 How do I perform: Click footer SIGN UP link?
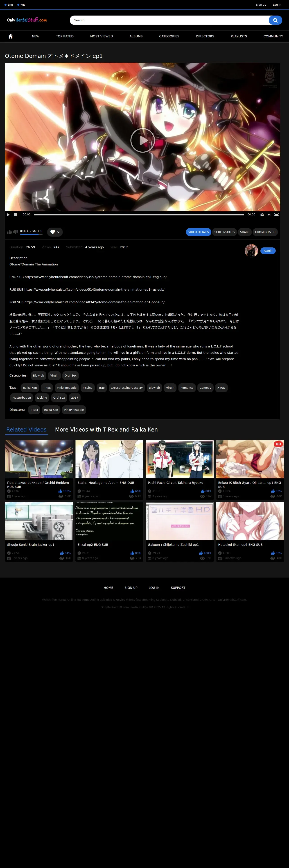click(131, 588)
